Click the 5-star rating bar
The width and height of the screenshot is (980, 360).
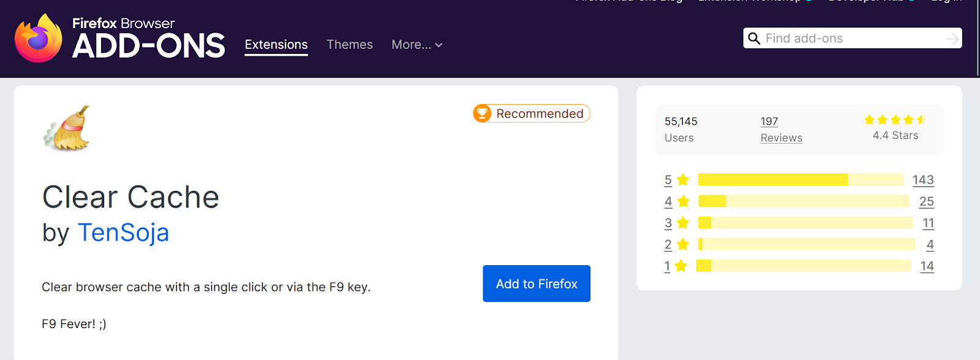801,179
